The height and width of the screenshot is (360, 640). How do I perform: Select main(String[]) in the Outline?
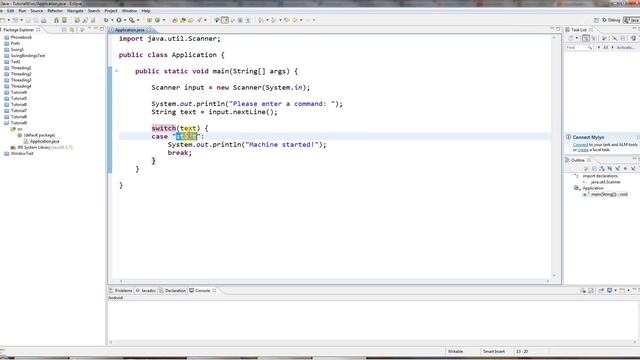609,194
